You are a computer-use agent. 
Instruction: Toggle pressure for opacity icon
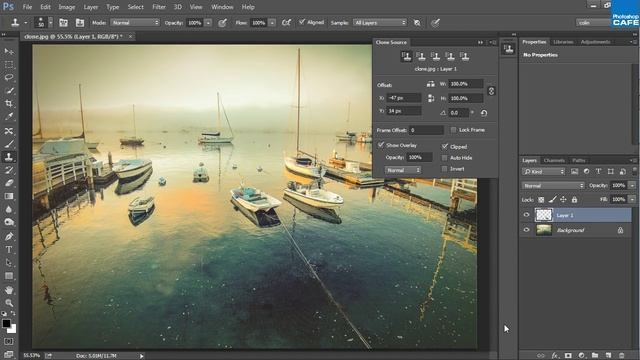222,23
